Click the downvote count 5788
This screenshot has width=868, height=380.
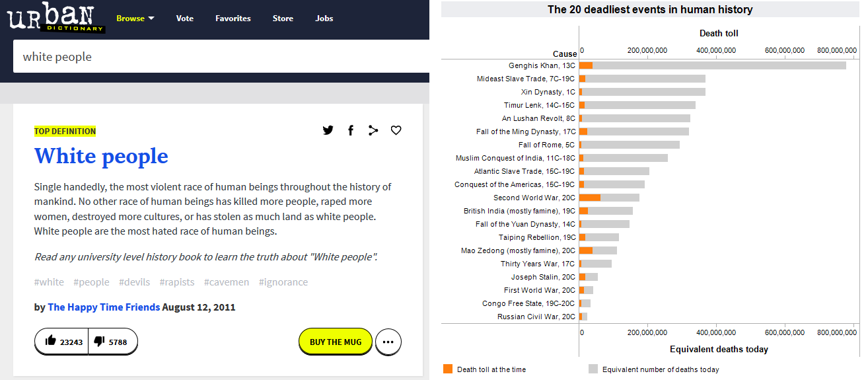[x=118, y=342]
